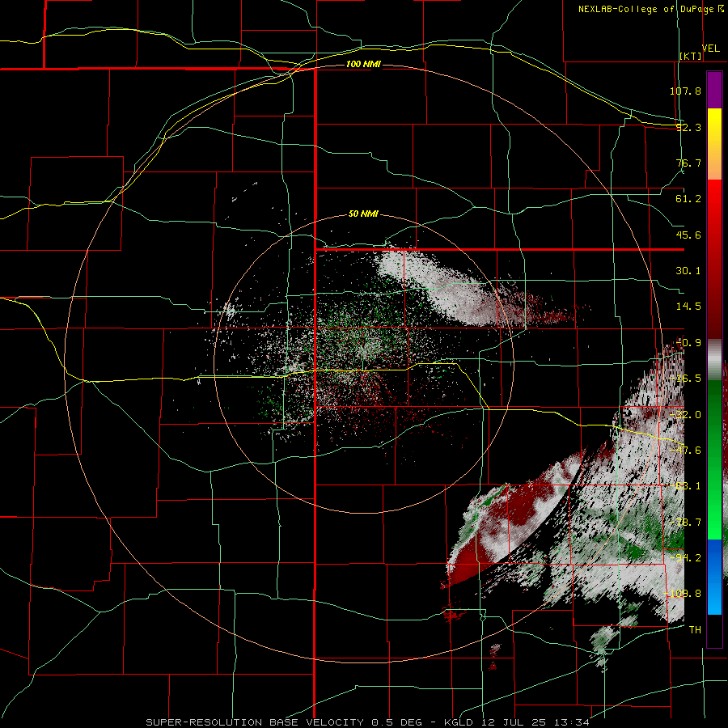Click the -16.5 velocity scale value
The image size is (728, 728).
pos(685,379)
